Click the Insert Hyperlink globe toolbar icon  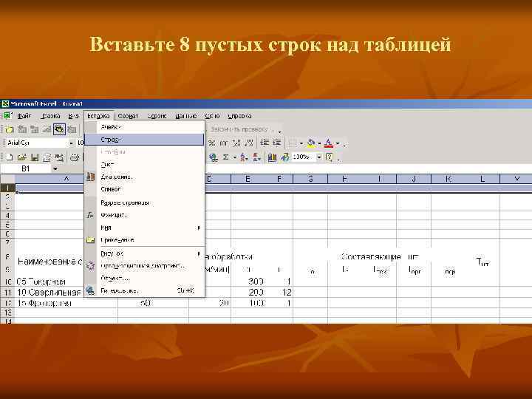(214, 157)
